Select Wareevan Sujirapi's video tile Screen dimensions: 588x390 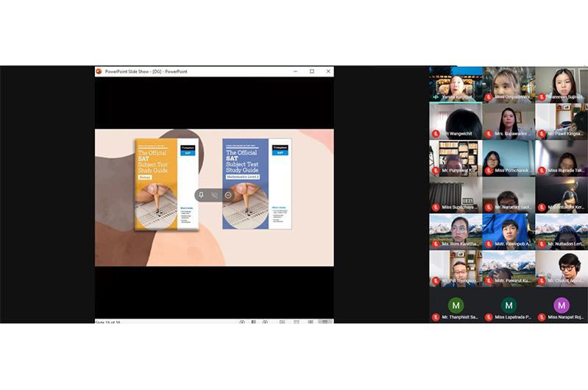[x=562, y=85]
